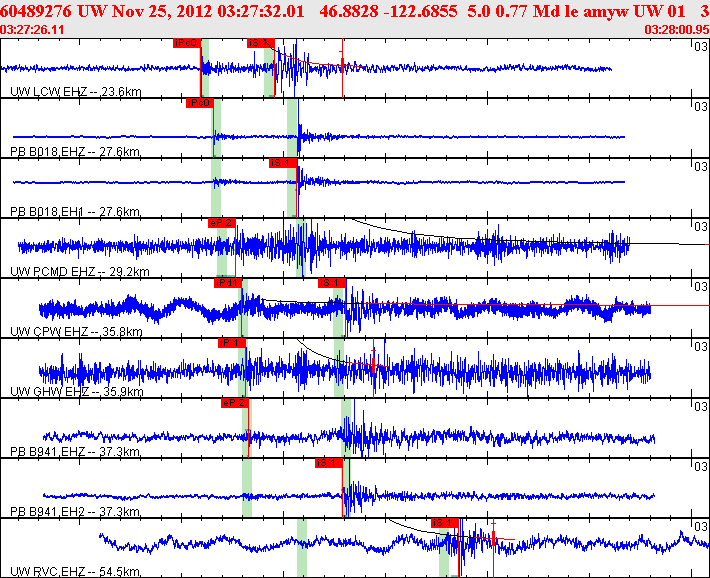This screenshot has height=578, width=710.
Task: Click the 'PB B018 EHZ -- 27.6km' station label
Action: click(x=75, y=152)
